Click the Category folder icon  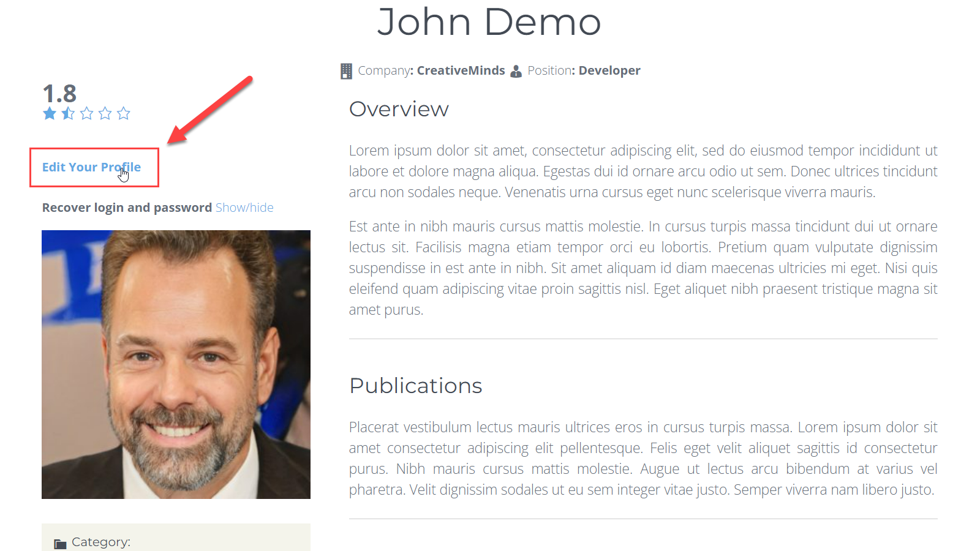point(60,544)
